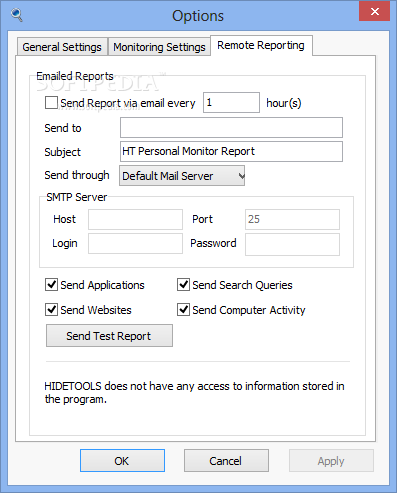Close the Options dialog
Image resolution: width=397 pixels, height=493 pixels.
pos(374,11)
